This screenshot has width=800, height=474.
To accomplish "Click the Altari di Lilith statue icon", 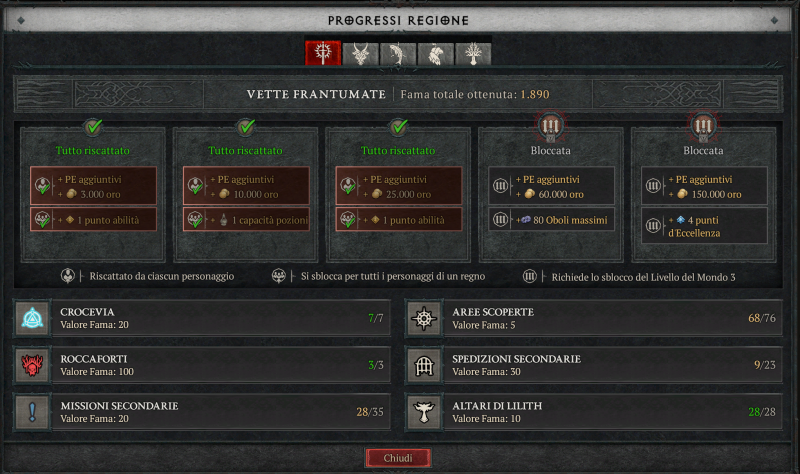I will tap(424, 412).
